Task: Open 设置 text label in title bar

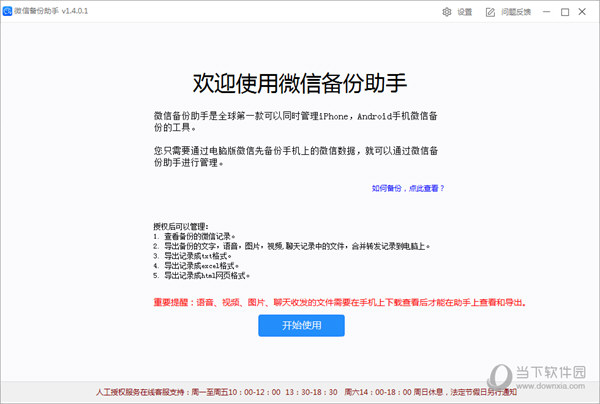Action: (x=465, y=12)
